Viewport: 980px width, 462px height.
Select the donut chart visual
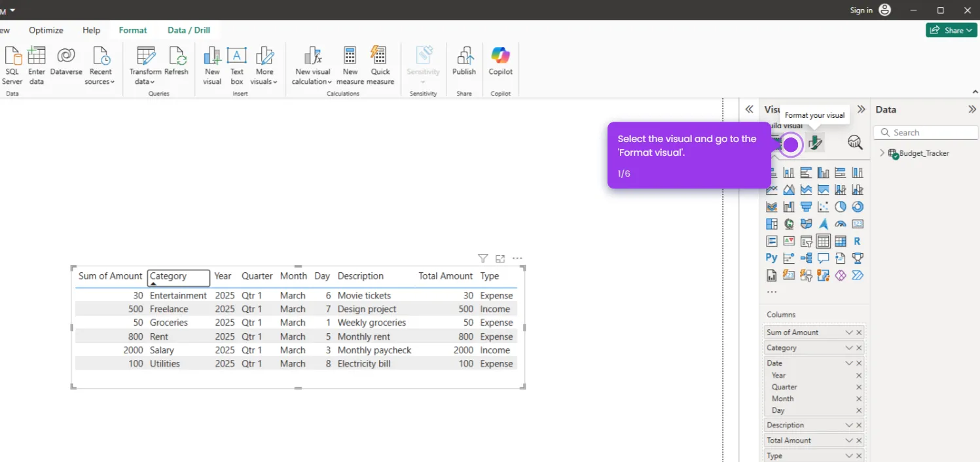point(857,207)
